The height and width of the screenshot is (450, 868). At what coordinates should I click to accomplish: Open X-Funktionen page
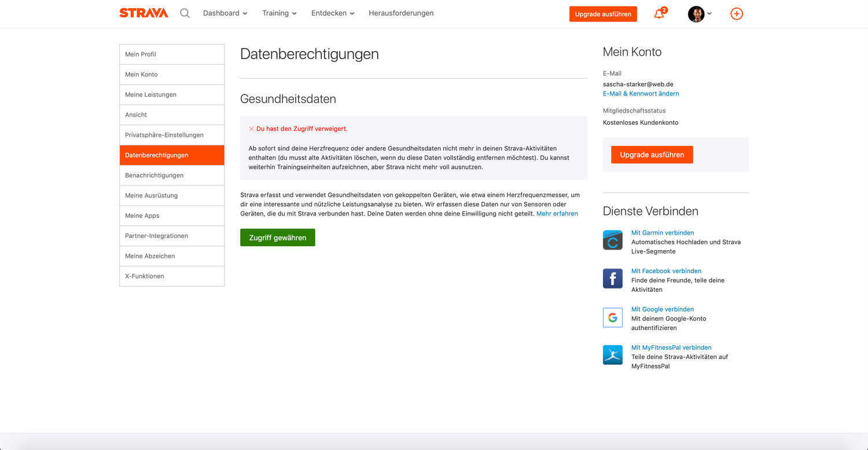click(x=172, y=276)
